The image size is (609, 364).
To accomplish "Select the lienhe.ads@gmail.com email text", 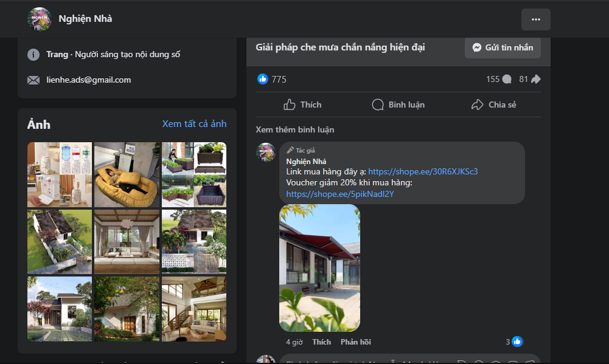I will (89, 80).
